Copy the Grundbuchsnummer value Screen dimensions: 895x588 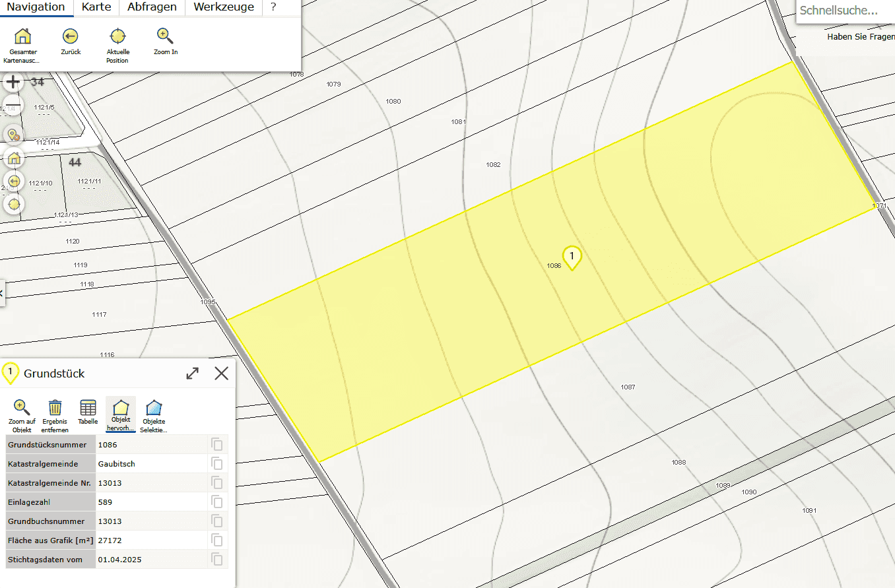217,521
